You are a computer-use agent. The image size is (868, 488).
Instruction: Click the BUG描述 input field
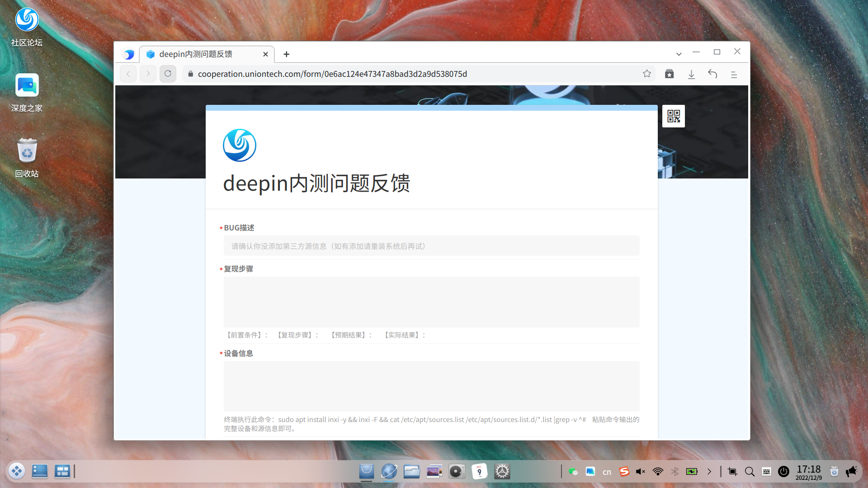coord(431,246)
